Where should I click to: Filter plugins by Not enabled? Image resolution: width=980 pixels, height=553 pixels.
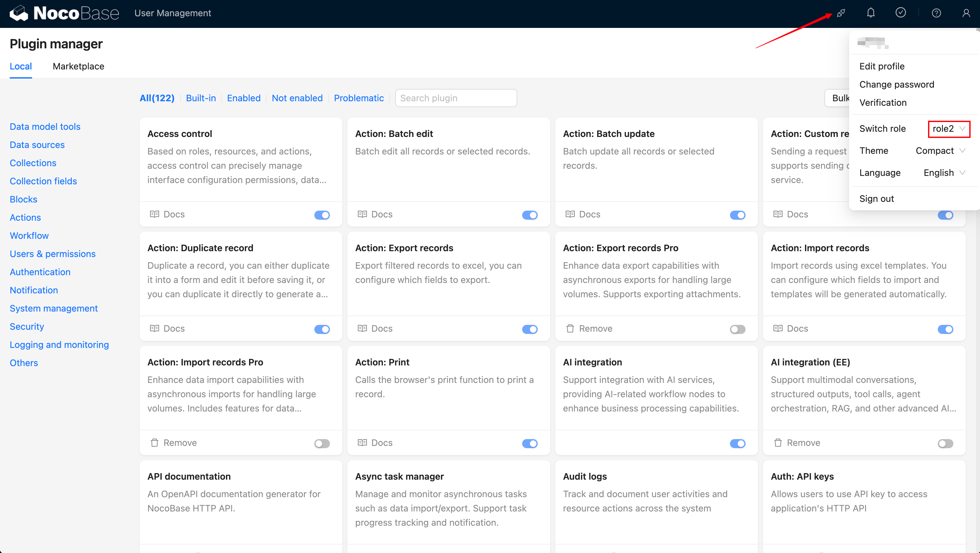tap(297, 98)
